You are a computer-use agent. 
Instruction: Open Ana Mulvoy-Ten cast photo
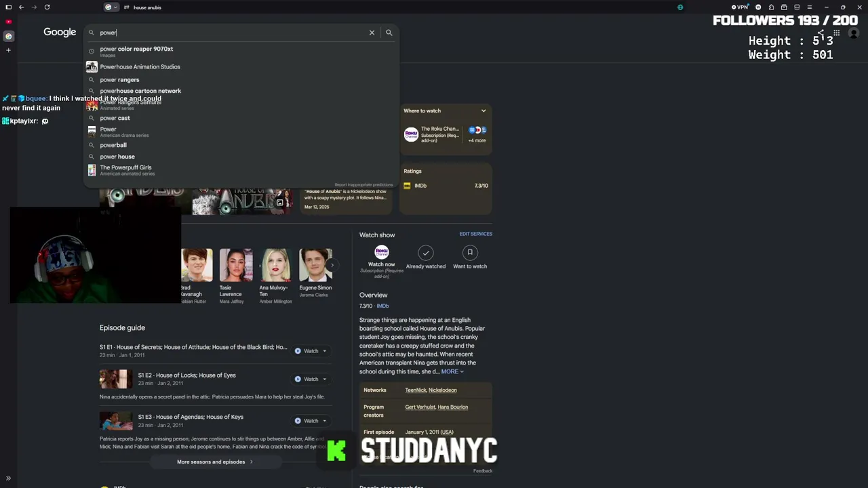click(276, 265)
